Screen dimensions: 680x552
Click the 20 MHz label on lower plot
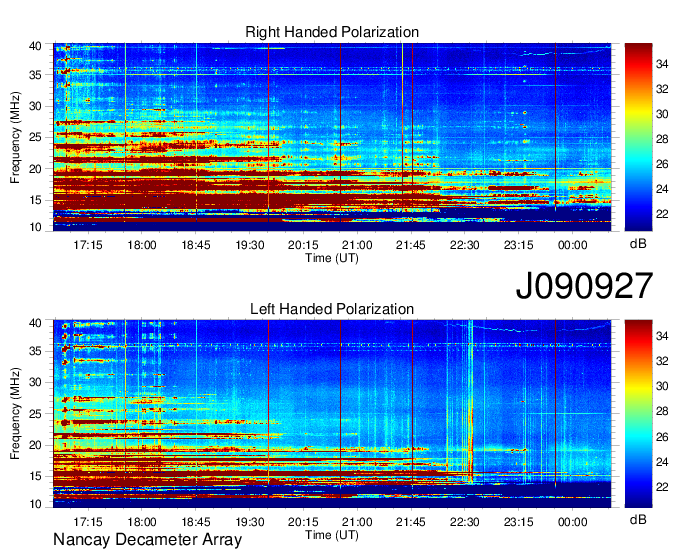(35, 445)
